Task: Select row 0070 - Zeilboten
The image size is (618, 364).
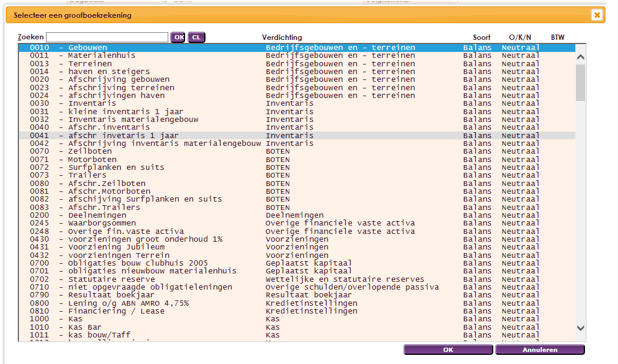Action: coord(297,151)
